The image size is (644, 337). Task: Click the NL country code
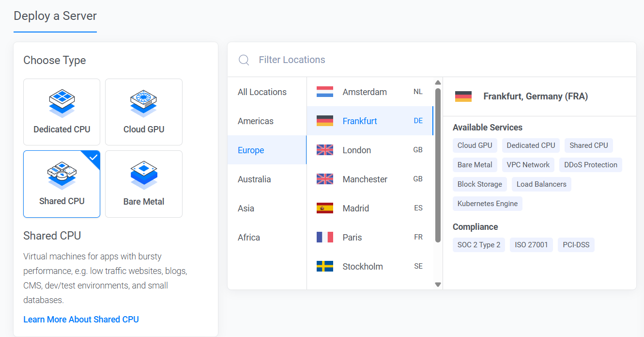coord(418,92)
